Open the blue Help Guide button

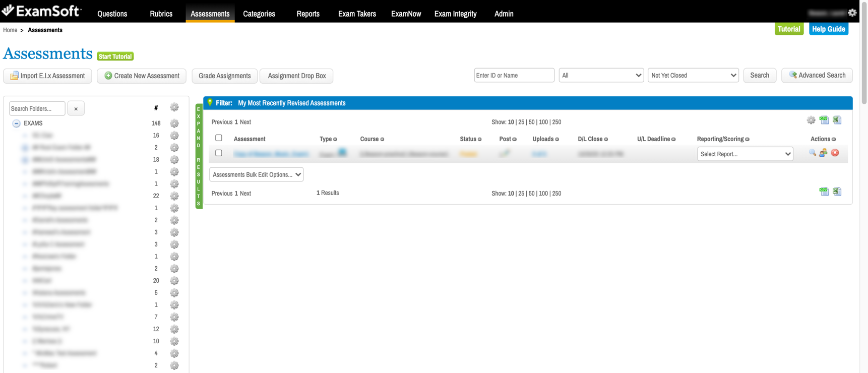tap(829, 29)
